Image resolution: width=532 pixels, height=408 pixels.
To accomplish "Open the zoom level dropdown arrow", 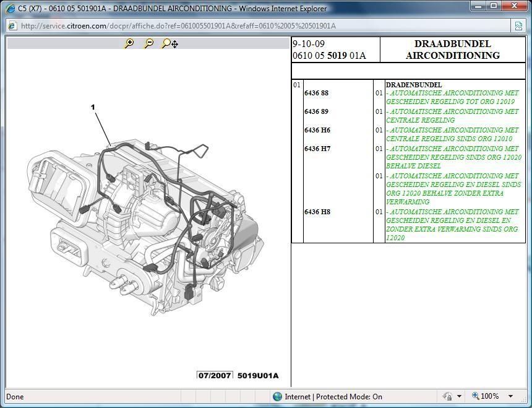I will [x=510, y=396].
